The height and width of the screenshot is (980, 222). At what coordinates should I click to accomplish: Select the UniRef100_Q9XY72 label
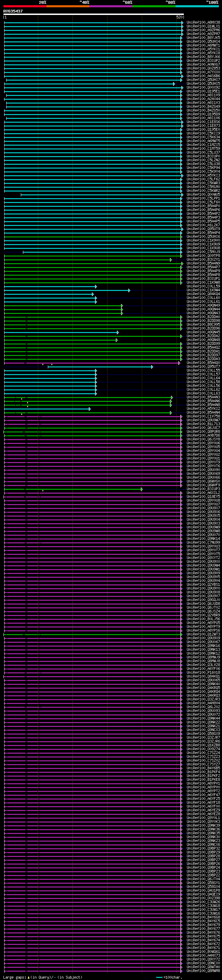tap(203, 959)
